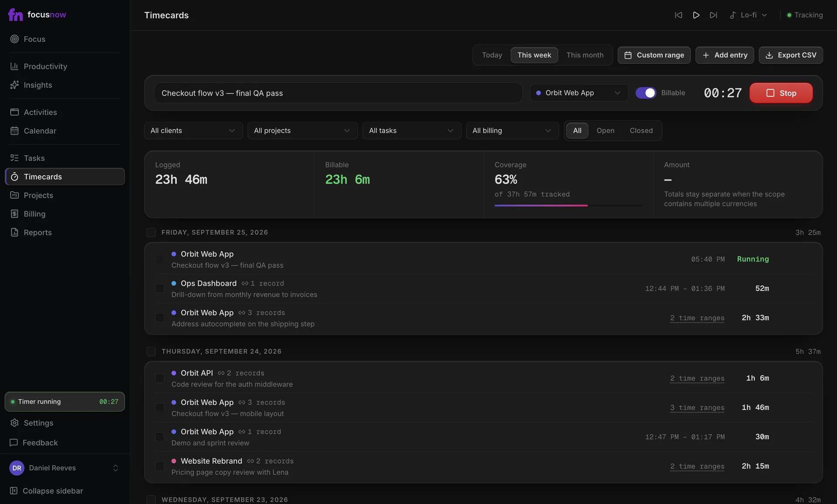
Task: Open the Orbit Web App project dropdown
Action: pyautogui.click(x=578, y=93)
